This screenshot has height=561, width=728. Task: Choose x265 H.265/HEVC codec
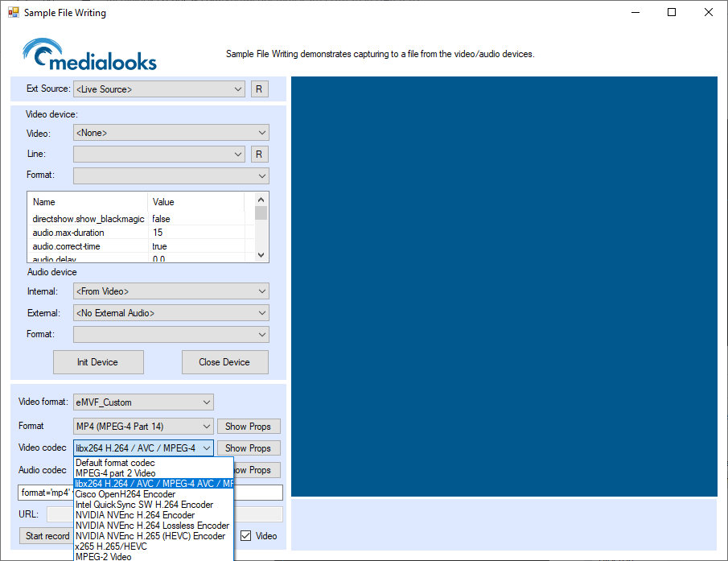(x=154, y=547)
